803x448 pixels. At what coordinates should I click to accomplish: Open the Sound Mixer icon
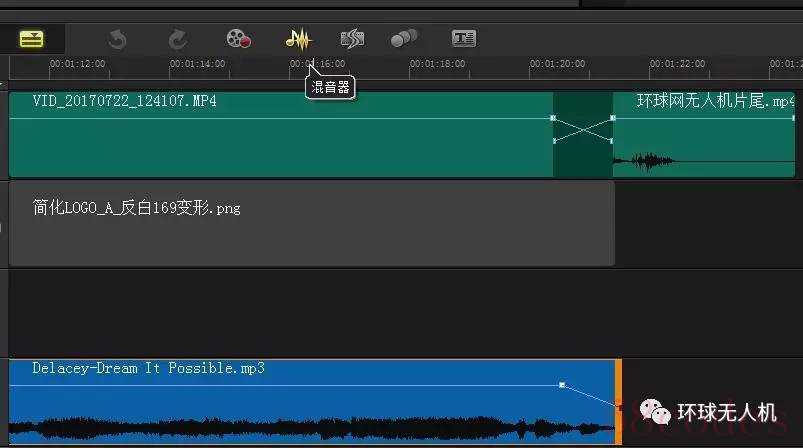[x=299, y=39]
